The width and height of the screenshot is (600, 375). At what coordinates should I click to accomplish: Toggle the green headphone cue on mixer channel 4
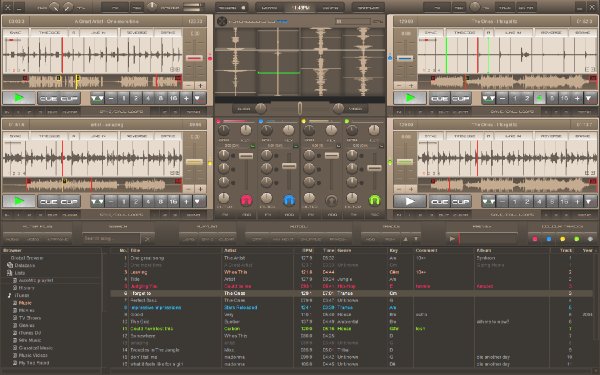pos(374,200)
